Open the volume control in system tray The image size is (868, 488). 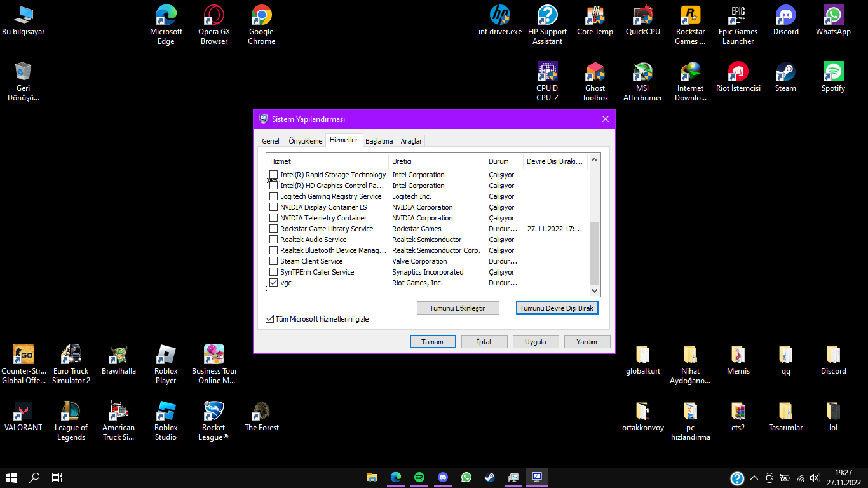tap(815, 477)
